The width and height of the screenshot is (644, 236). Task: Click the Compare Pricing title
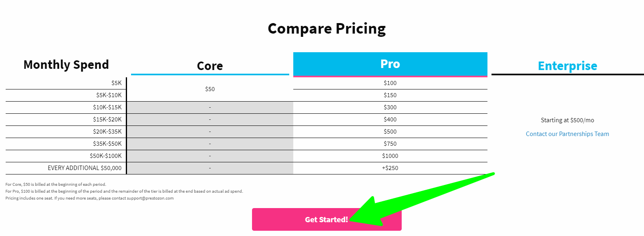326,29
